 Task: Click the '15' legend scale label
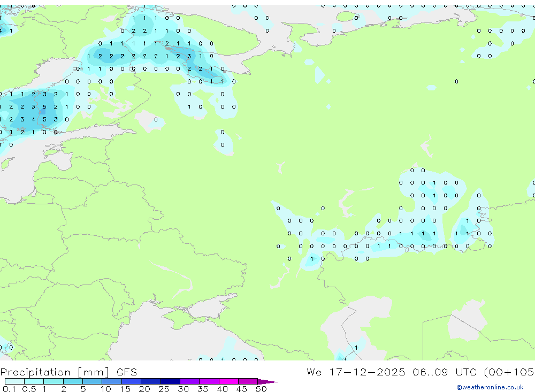pyautogui.click(x=125, y=389)
